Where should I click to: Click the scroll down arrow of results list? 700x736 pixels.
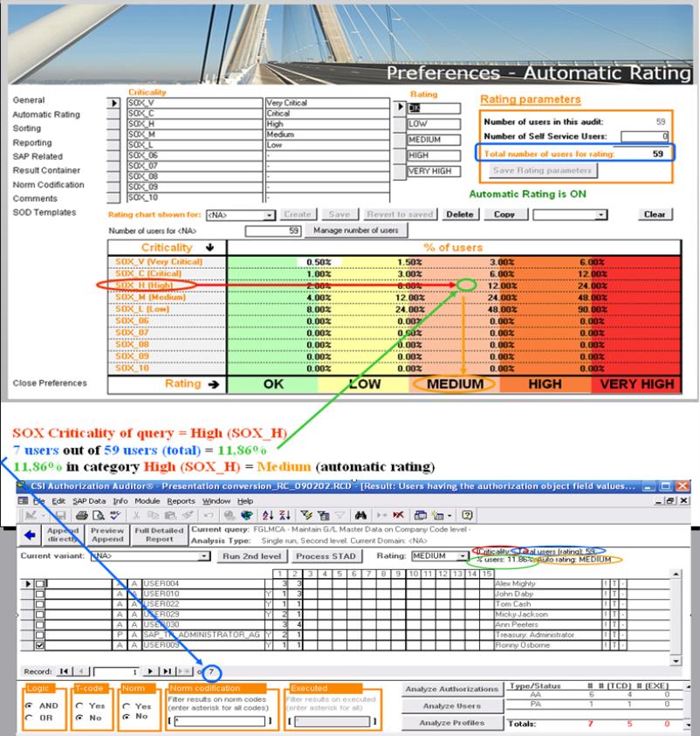(x=676, y=661)
